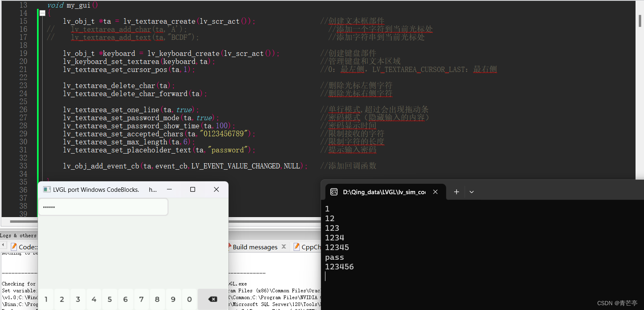Viewport: 644px width, 310px height.
Task: Tap key 5 on LVGL keyboard
Action: click(109, 299)
